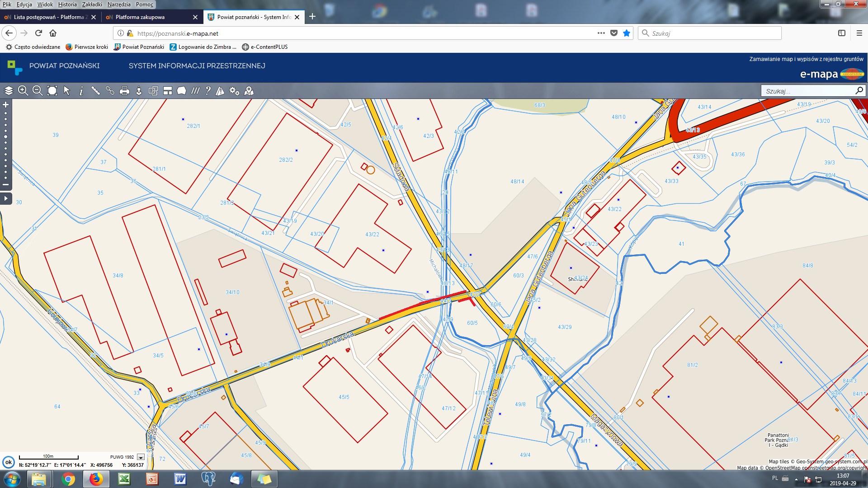Open the Pomoc menu
This screenshot has height=488, width=868.
point(145,5)
